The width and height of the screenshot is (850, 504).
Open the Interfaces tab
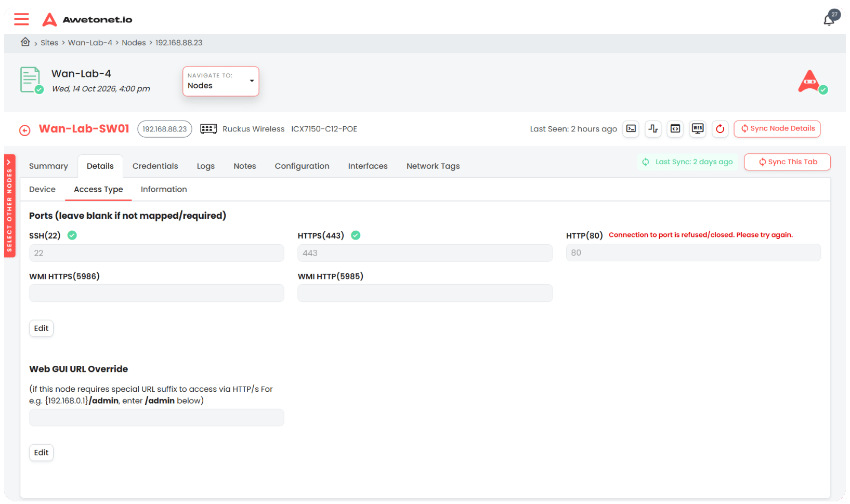[x=368, y=166]
